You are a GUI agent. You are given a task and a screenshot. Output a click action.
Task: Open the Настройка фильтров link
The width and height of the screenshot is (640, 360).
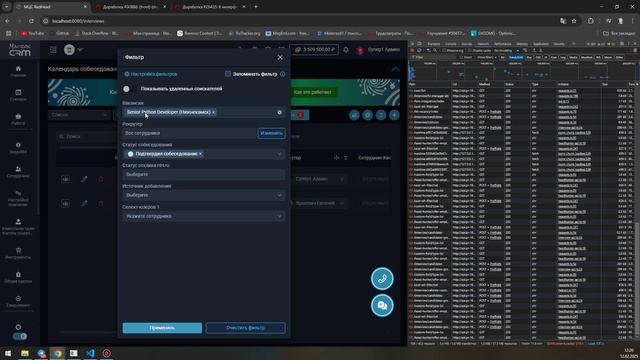coord(151,74)
